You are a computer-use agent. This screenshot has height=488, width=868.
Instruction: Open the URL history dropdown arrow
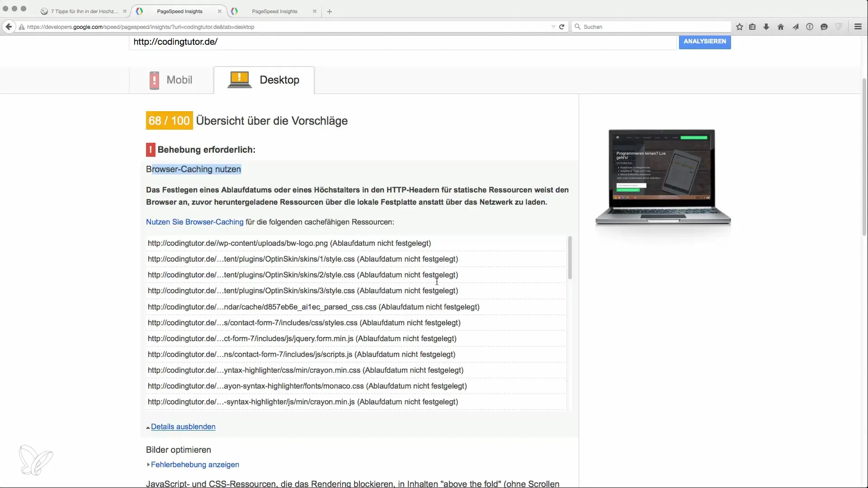(x=553, y=27)
